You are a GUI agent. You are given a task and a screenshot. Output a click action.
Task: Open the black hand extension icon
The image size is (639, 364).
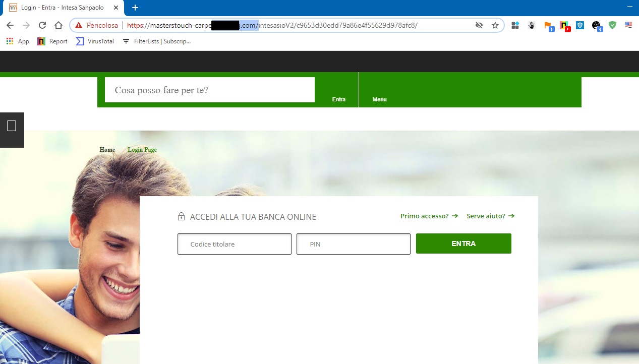(531, 25)
